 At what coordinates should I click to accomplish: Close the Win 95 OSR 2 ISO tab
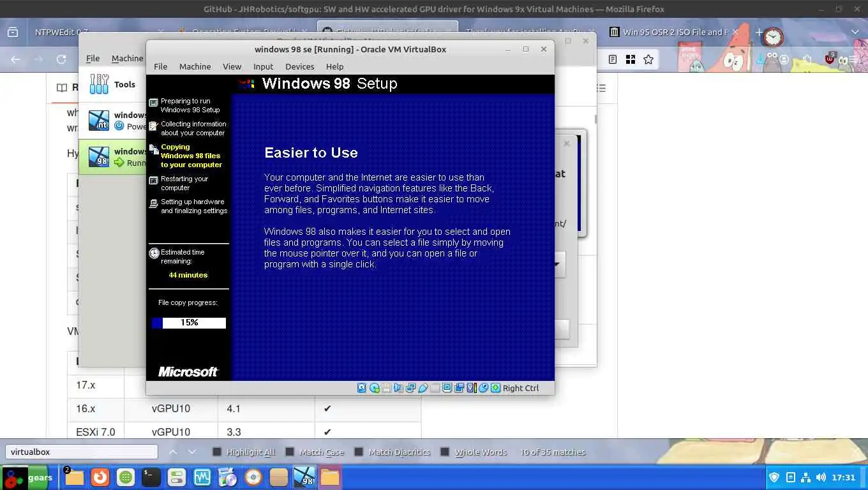(x=735, y=32)
